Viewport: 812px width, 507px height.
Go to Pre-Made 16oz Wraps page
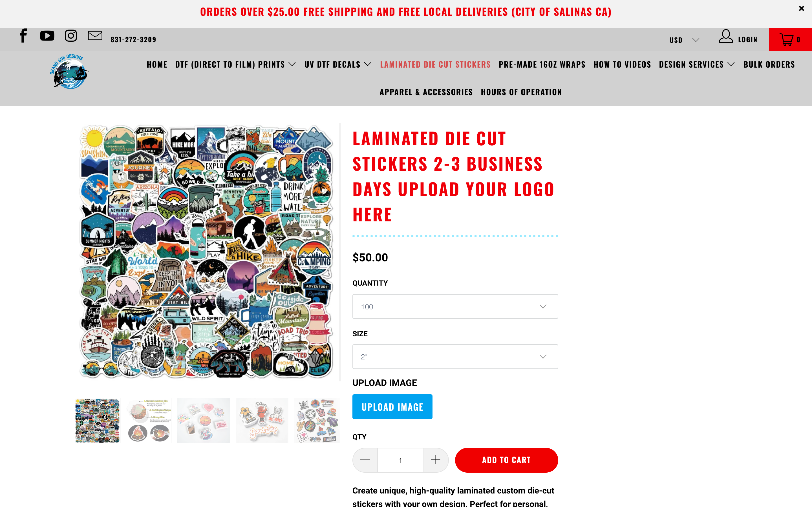pyautogui.click(x=542, y=65)
